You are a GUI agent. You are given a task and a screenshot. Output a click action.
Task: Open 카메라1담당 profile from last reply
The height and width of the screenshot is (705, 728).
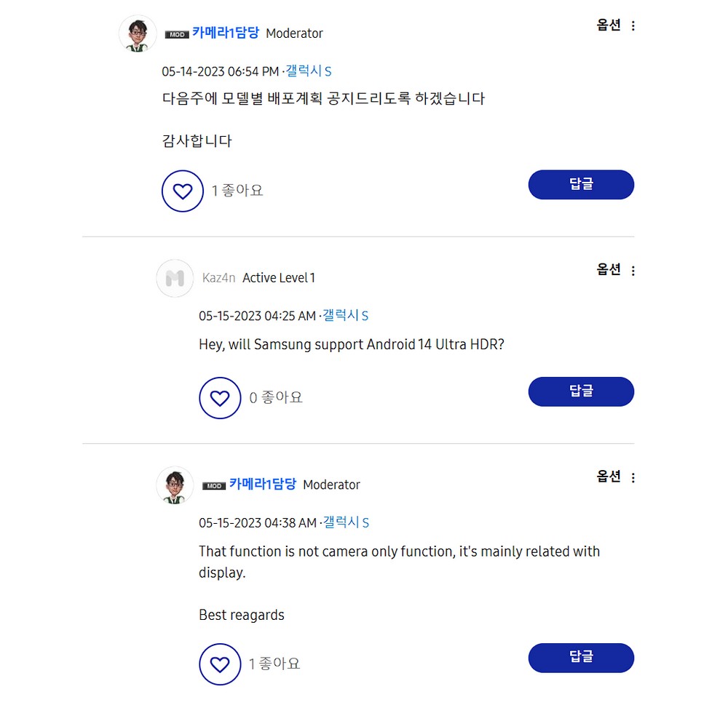point(263,485)
